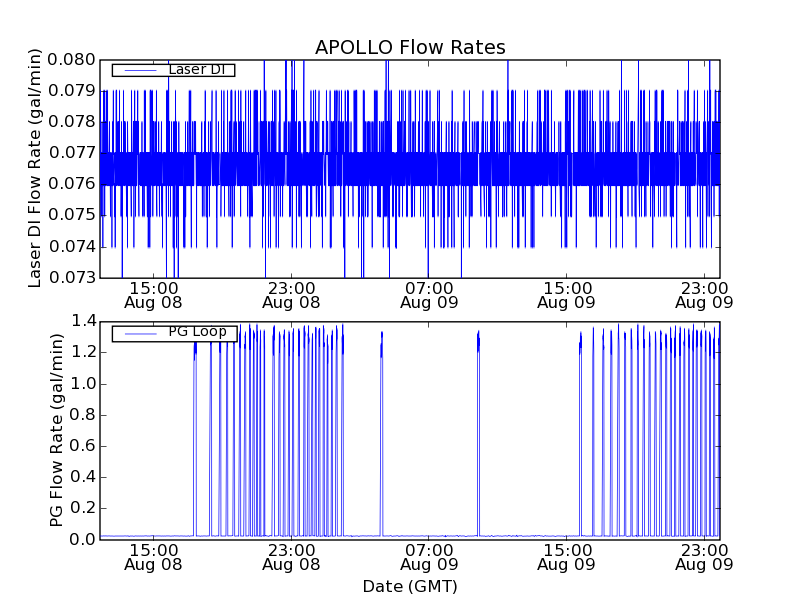Click the Date (GMT) x-axis label

click(x=410, y=586)
